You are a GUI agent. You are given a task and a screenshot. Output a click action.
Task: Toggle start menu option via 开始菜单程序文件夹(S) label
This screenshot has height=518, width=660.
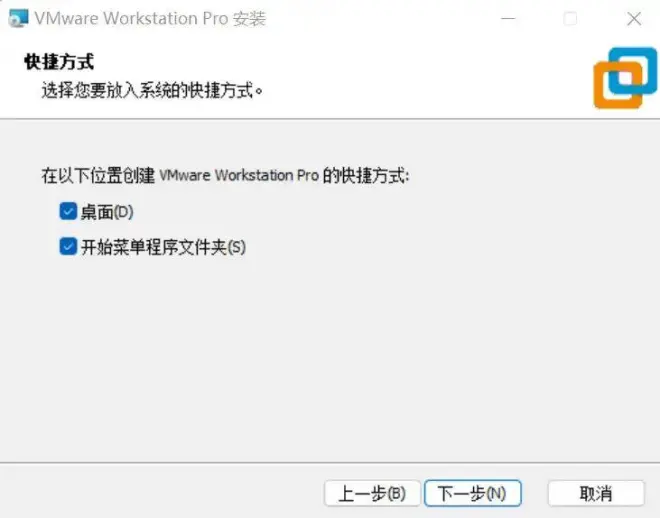tap(163, 247)
